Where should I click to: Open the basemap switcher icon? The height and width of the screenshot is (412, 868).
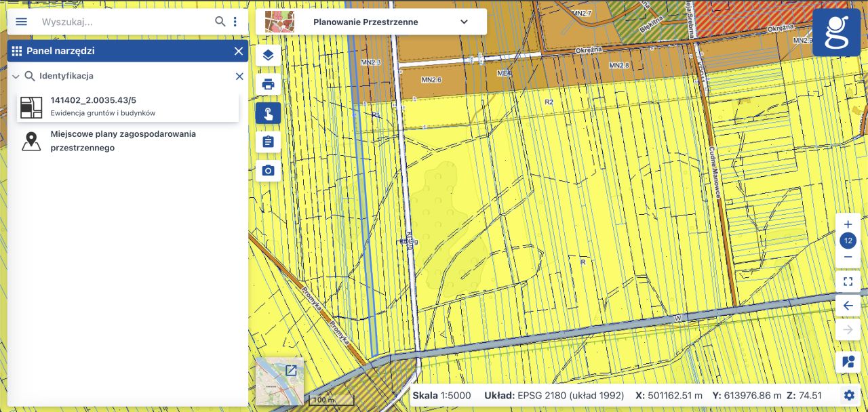coord(848,362)
